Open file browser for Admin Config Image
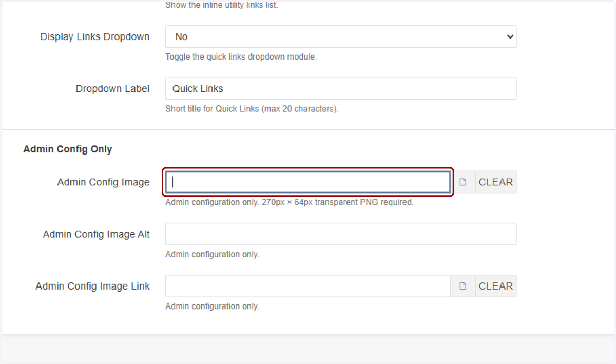The height and width of the screenshot is (364, 616). pyautogui.click(x=463, y=182)
